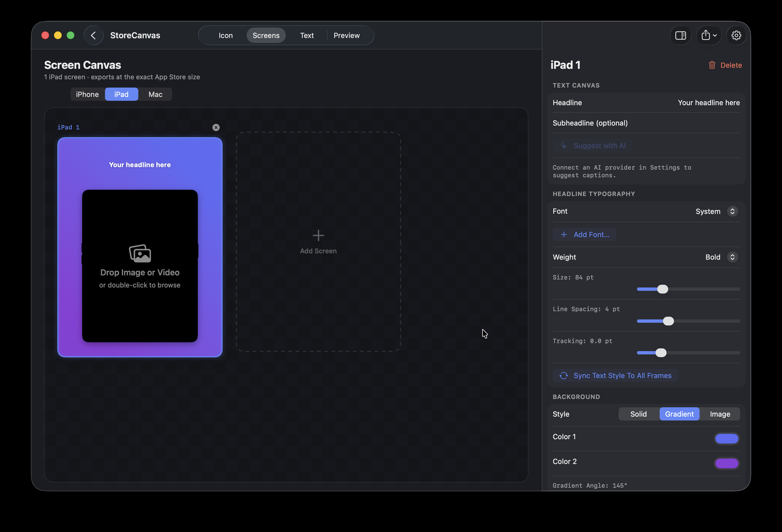Image resolution: width=782 pixels, height=532 pixels.
Task: Click the yellow minimize window button
Action: (x=58, y=35)
